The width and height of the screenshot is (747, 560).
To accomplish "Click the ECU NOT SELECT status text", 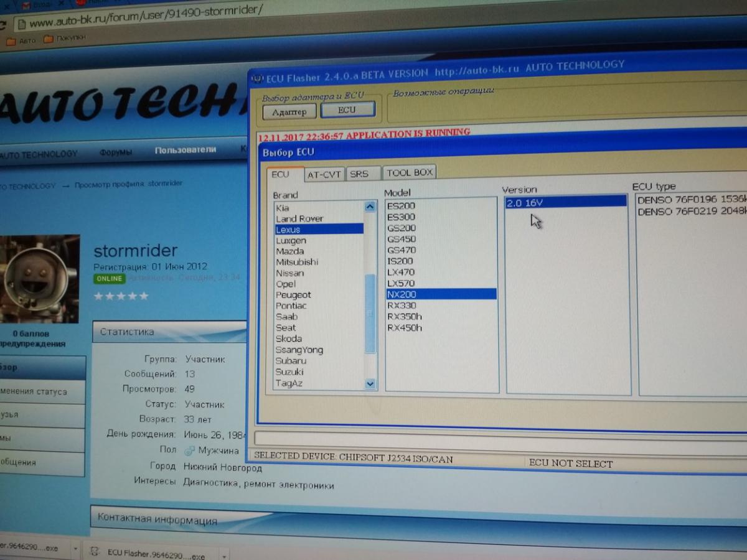I will tap(571, 464).
